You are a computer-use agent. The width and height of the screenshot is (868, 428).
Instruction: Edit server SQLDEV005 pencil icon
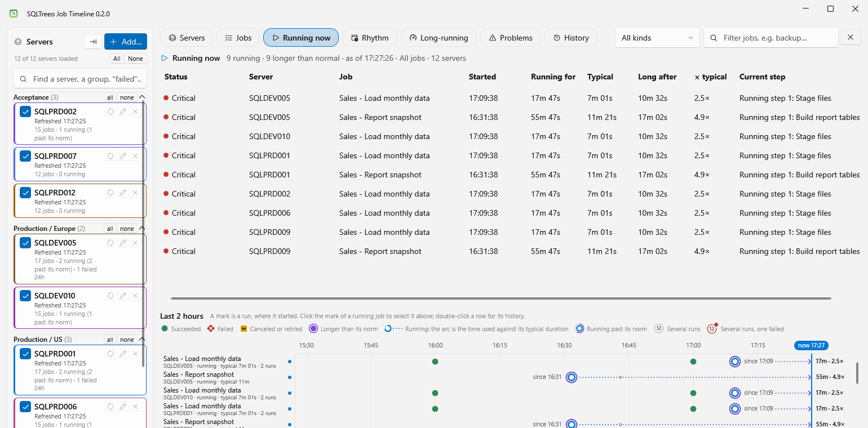click(123, 243)
